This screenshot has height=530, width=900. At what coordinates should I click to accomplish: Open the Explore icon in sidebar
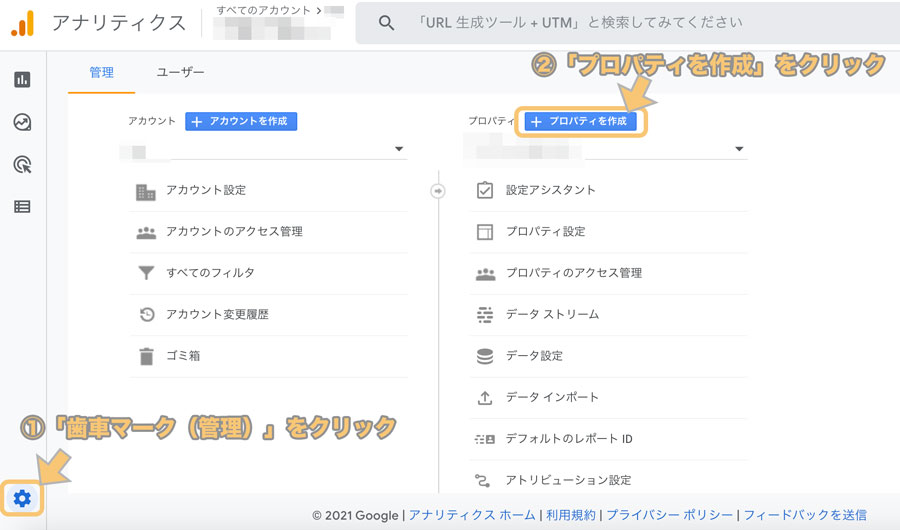pos(22,122)
